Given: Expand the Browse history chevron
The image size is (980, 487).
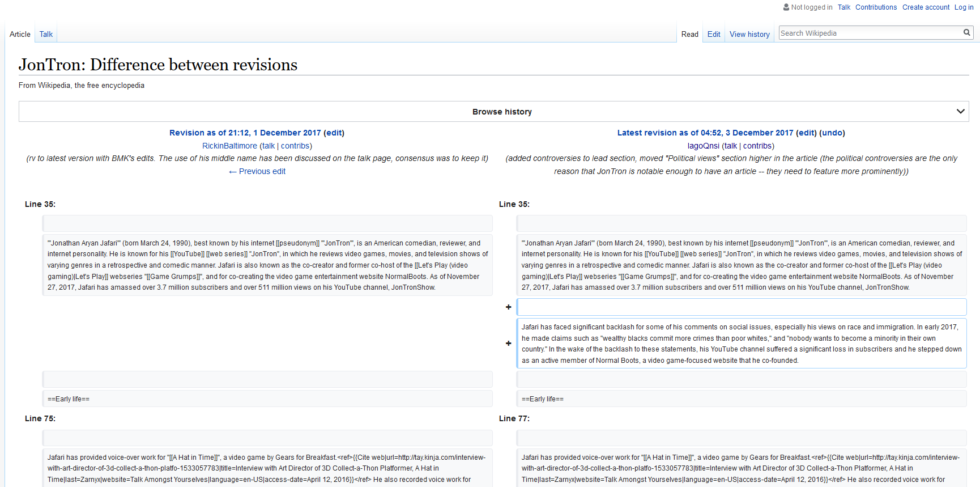Looking at the screenshot, I should pos(960,111).
